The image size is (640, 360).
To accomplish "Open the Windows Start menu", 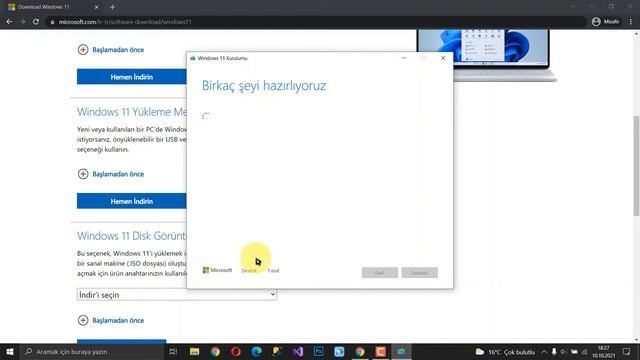I will click(x=10, y=351).
